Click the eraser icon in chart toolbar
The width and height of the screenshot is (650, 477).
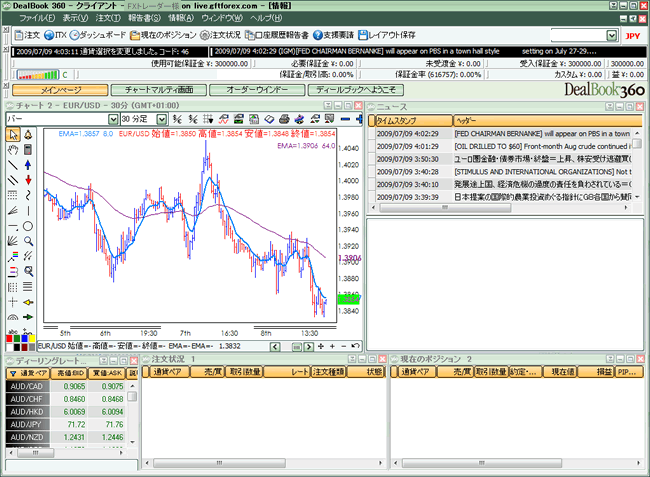coord(269,119)
